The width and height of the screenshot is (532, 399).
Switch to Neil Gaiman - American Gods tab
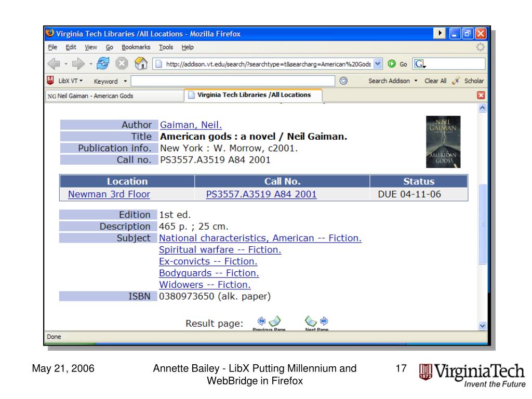[114, 96]
